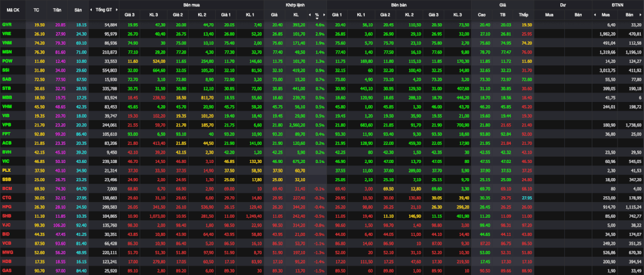Click the KL header under Khớp lệnh
Image resolution: width=644 pixels, height=275 pixels.
click(x=296, y=15)
